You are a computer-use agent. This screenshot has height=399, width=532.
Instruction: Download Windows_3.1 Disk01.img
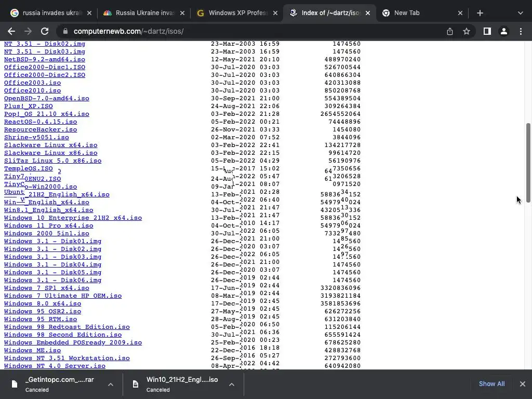click(x=52, y=241)
